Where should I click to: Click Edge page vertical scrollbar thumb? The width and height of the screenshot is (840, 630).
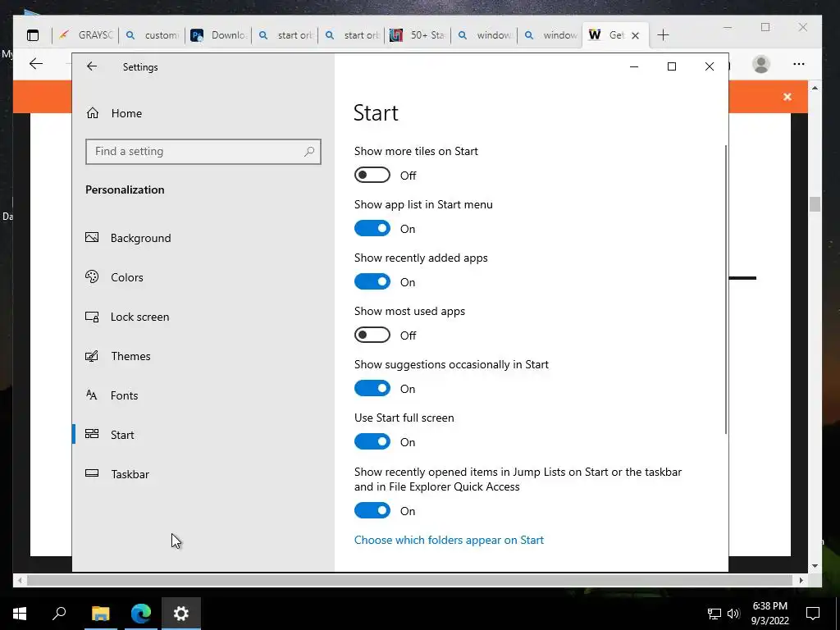click(815, 204)
